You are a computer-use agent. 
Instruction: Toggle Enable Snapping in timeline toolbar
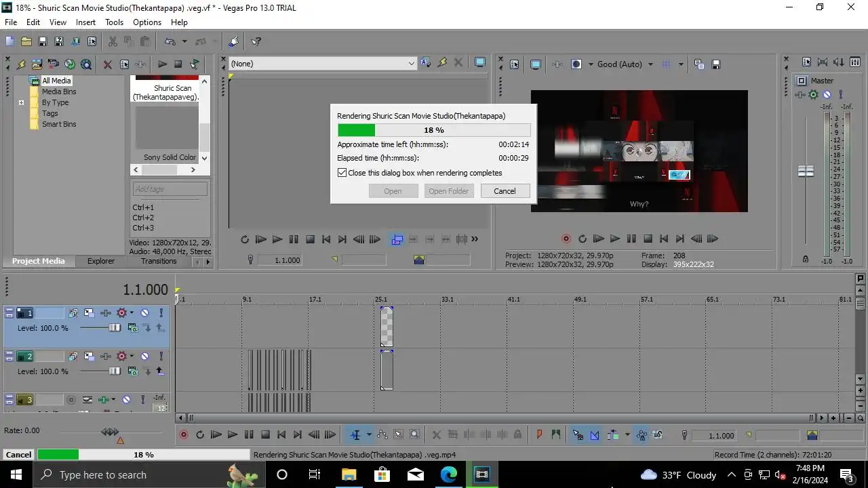click(x=578, y=435)
